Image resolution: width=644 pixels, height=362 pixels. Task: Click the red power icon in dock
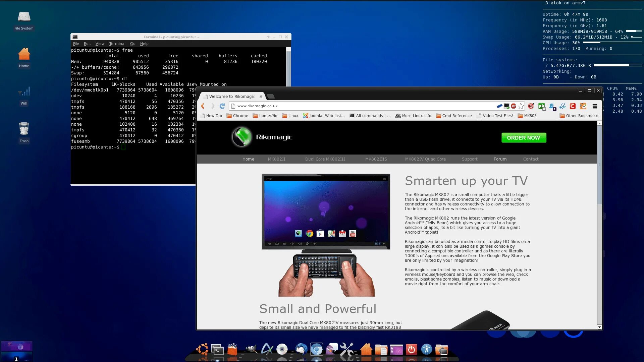(x=411, y=350)
